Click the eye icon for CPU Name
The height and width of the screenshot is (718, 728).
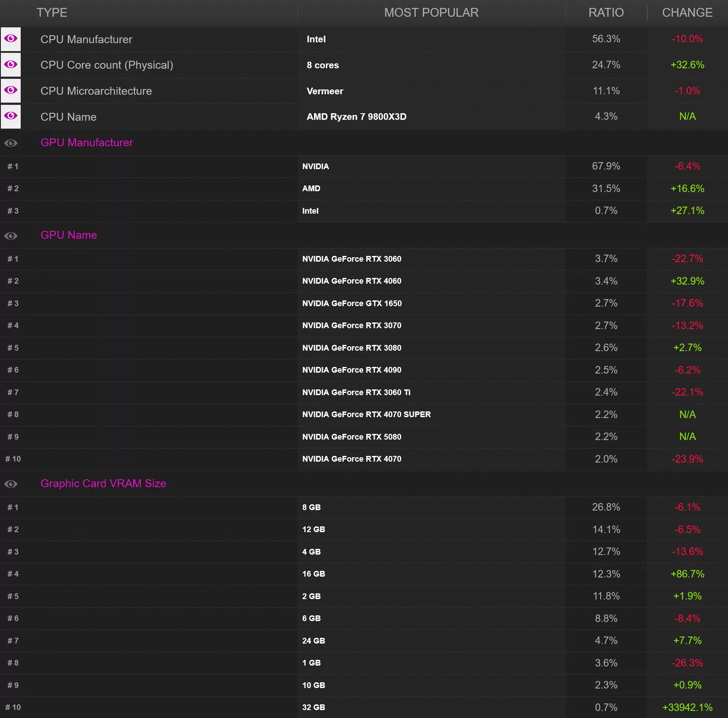tap(11, 117)
